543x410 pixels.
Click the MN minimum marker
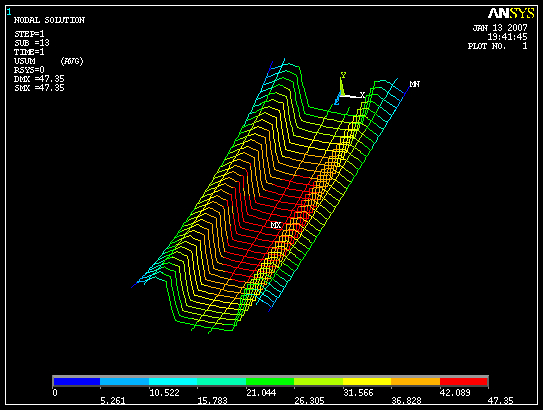(415, 84)
